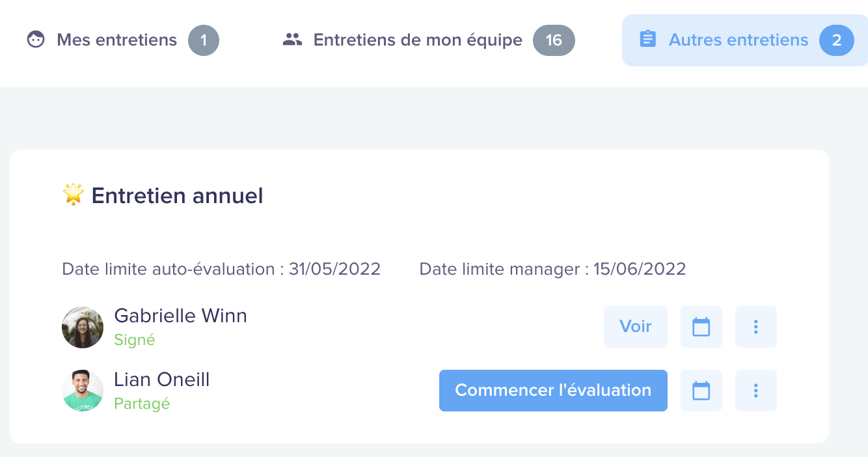Click the face icon beside Mes entretiens

(x=36, y=40)
